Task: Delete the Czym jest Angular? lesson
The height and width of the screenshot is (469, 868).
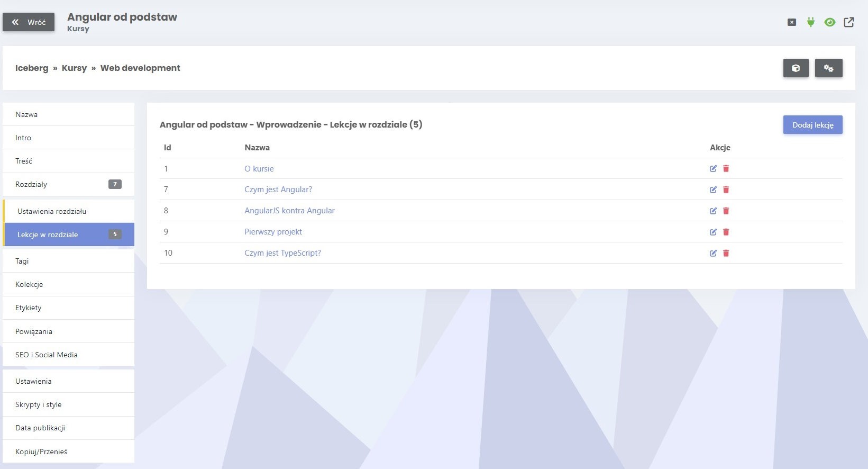Action: click(726, 190)
